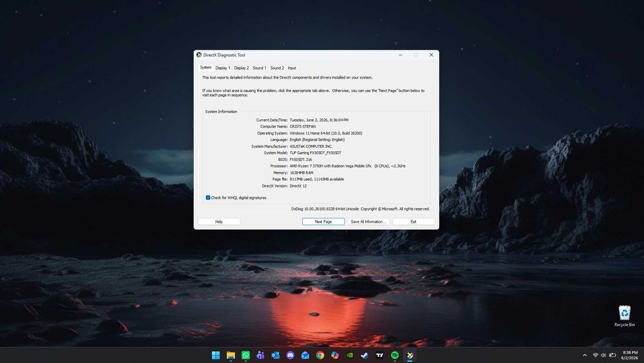
Task: Click the DirectX Diagnostic Tool taskbar icon
Action: (410, 355)
